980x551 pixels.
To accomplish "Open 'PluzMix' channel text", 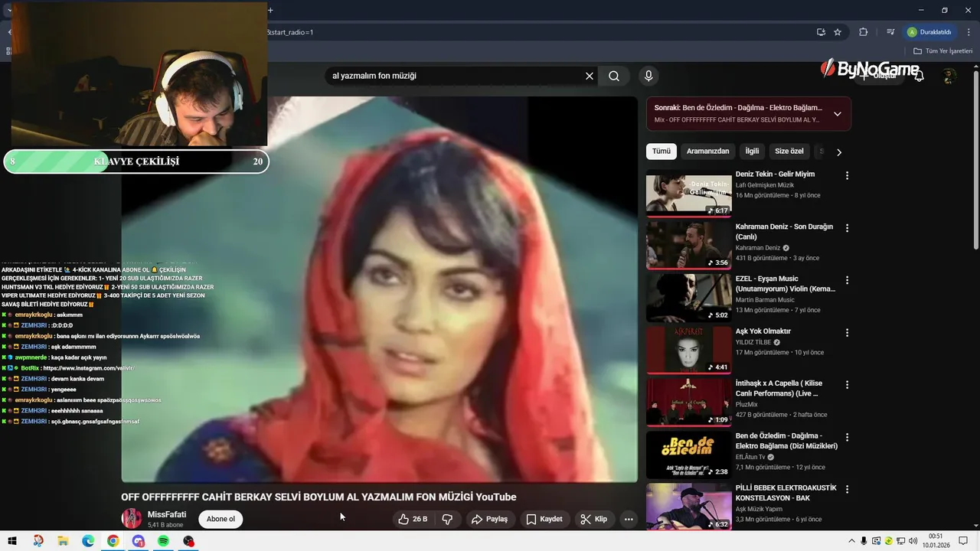I will (747, 404).
